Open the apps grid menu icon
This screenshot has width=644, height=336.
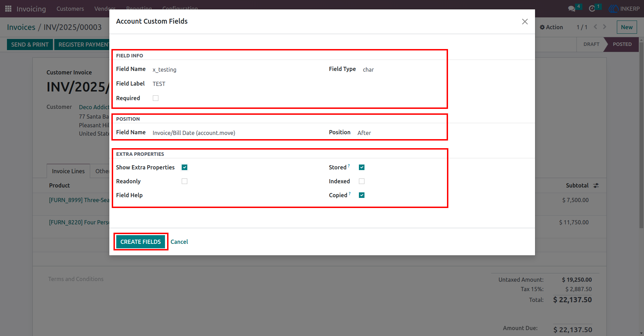click(x=8, y=9)
